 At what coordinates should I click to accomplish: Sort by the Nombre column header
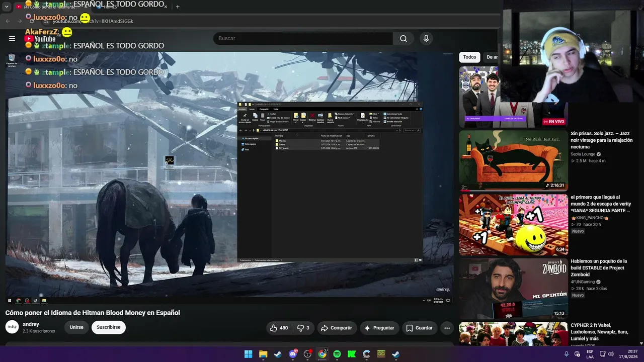(x=279, y=136)
